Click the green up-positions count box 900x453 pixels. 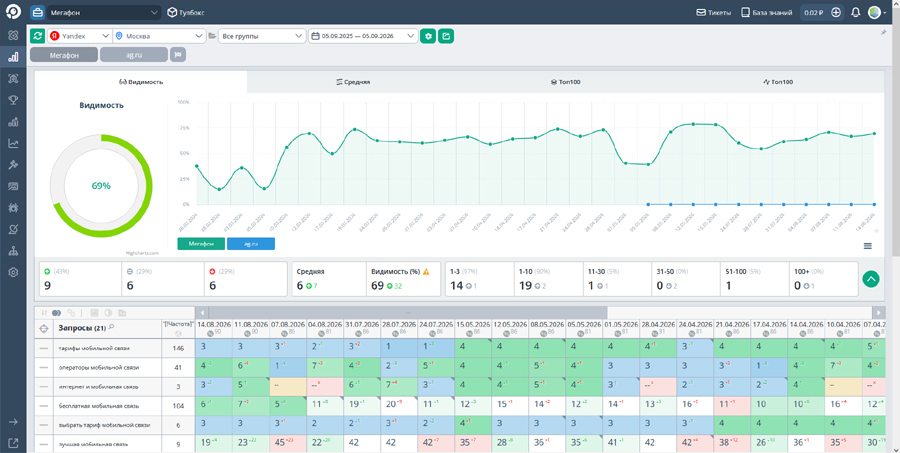point(80,279)
